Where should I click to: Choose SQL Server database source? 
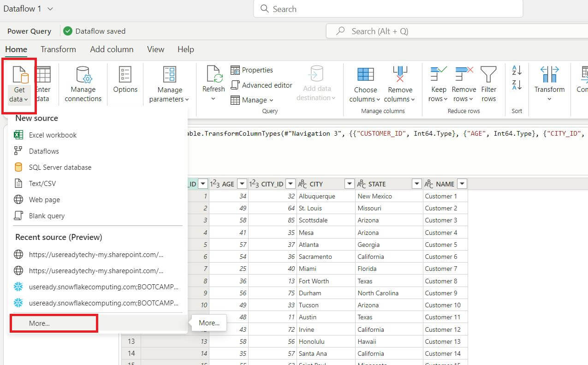coord(97,168)
